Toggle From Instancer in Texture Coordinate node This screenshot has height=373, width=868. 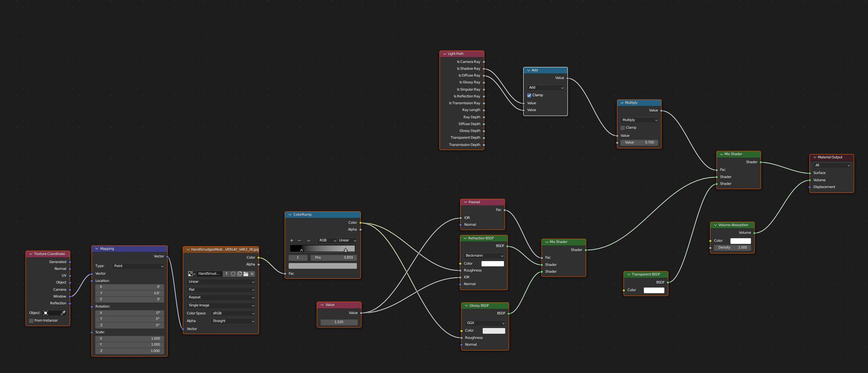(31, 320)
